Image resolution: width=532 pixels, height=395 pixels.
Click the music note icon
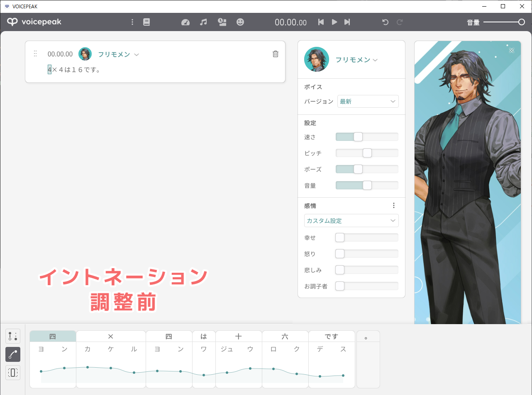point(203,22)
